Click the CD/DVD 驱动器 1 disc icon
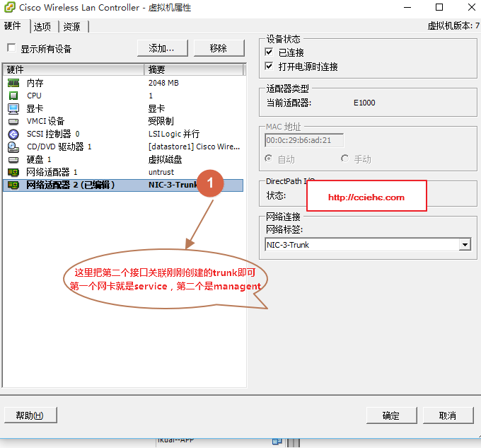The height and width of the screenshot is (448, 481). pyautogui.click(x=13, y=147)
